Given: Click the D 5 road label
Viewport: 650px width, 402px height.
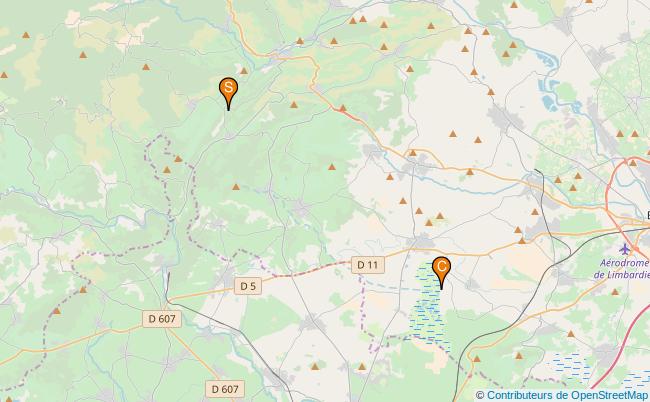Looking at the screenshot, I should point(248,286).
